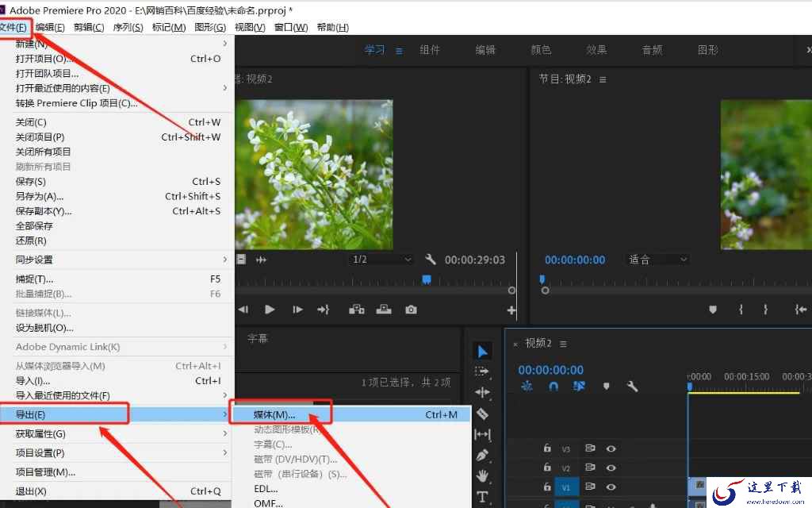Choose 保存(S) from the File menu
Viewport: 812px width, 508px height.
pyautogui.click(x=117, y=182)
